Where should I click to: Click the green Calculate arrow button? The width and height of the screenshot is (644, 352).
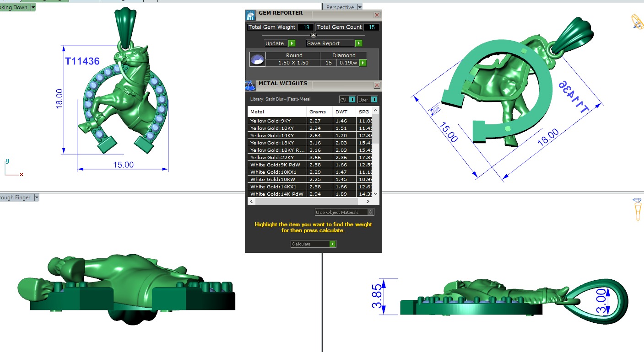coord(333,244)
